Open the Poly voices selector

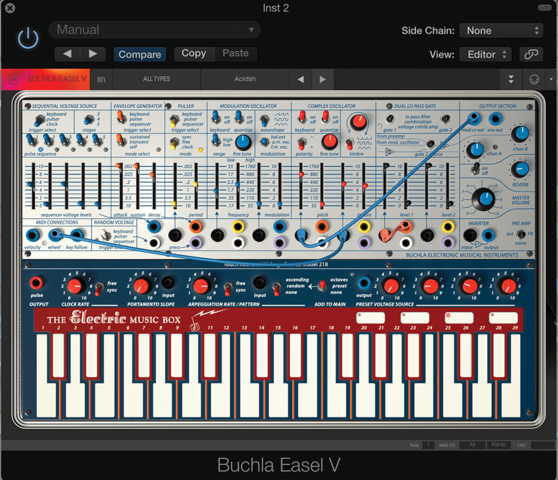point(428,445)
